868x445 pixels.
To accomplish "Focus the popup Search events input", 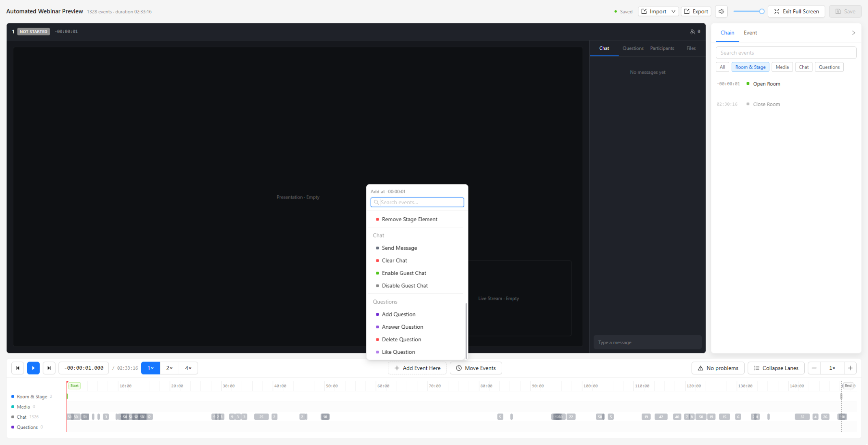I will (x=417, y=202).
